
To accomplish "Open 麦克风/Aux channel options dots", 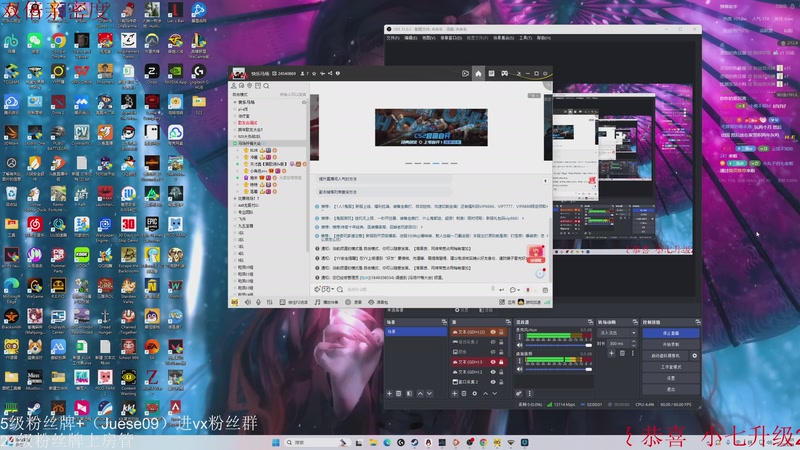I will pyautogui.click(x=520, y=337).
